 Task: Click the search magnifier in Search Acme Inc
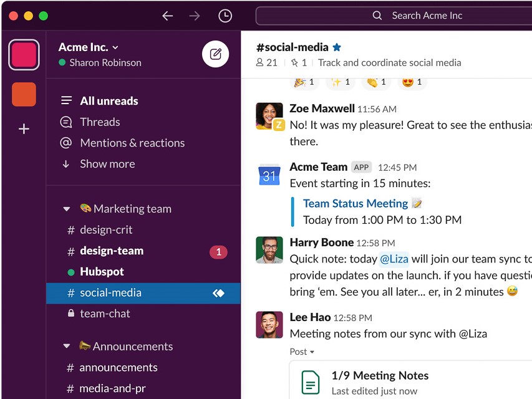coord(378,16)
